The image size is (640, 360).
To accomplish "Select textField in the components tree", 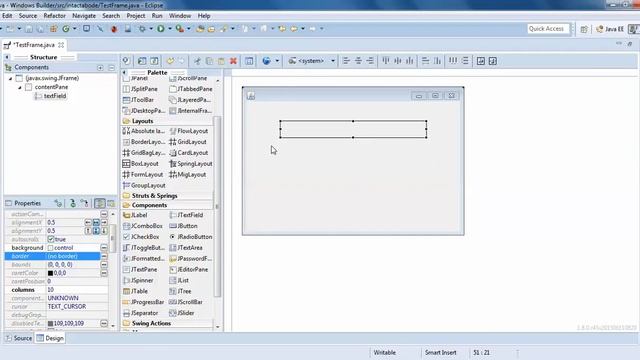I will pos(55,96).
